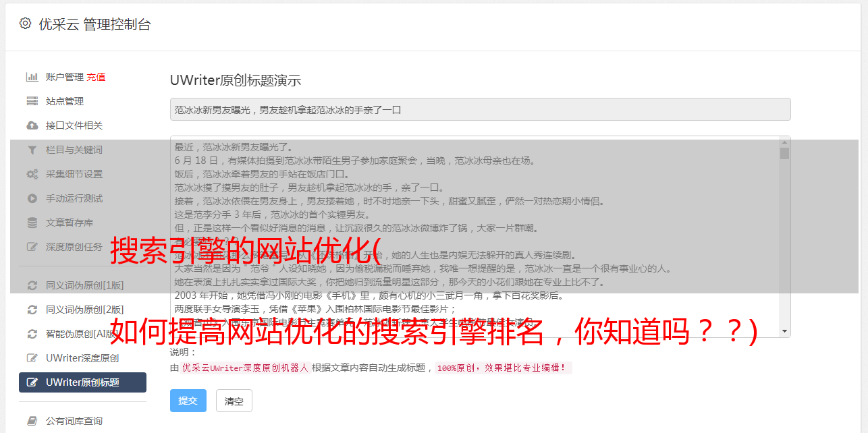Image resolution: width=868 pixels, height=433 pixels.
Task: Click the blue 提交 submit button
Action: pos(188,401)
